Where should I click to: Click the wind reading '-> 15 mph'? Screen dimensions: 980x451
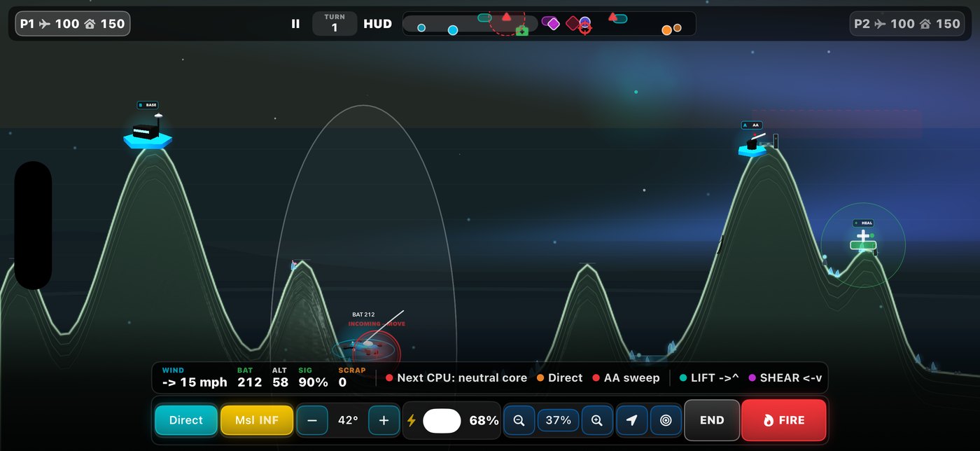(x=195, y=382)
